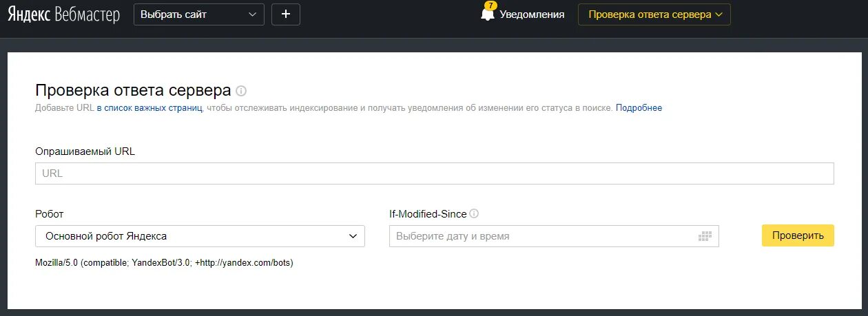Click the YandexBot user-agent string text
868x316 pixels.
[x=165, y=263]
